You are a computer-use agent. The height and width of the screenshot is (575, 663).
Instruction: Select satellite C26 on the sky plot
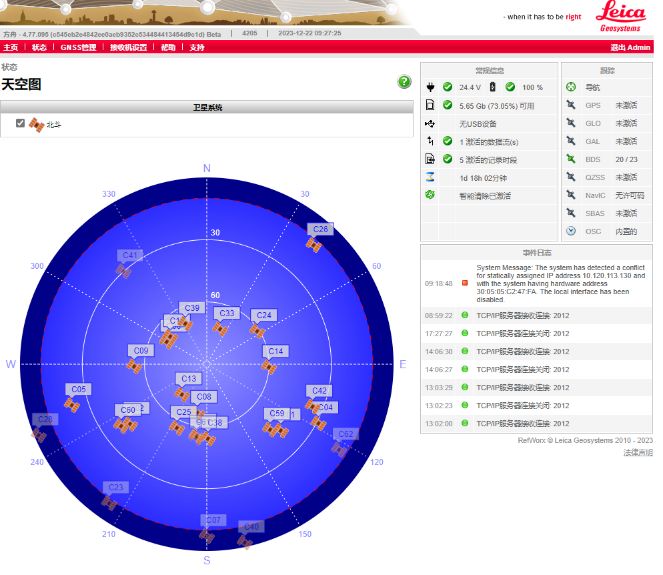point(314,245)
